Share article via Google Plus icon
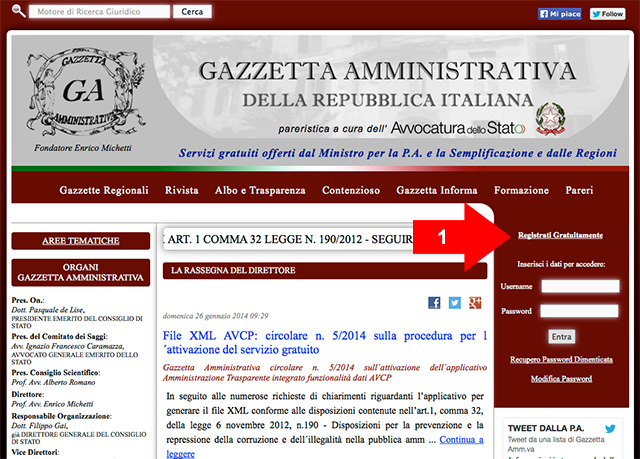The width and height of the screenshot is (640, 459). coord(476,302)
